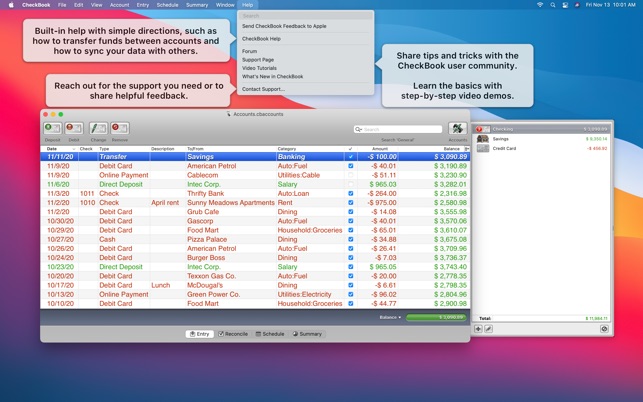This screenshot has width=643, height=402.
Task: Click the column chooser icon beside the Balance header
Action: pyautogui.click(x=467, y=149)
